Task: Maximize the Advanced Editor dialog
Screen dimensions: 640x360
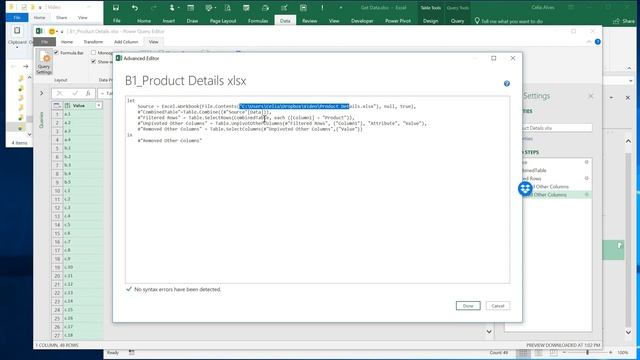Action: coord(493,58)
